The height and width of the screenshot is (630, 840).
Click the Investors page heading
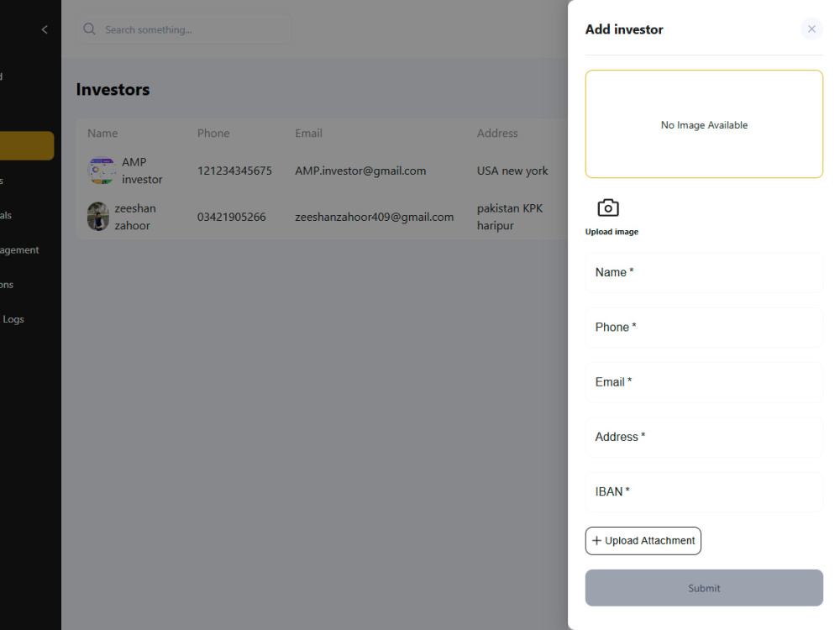click(x=113, y=90)
